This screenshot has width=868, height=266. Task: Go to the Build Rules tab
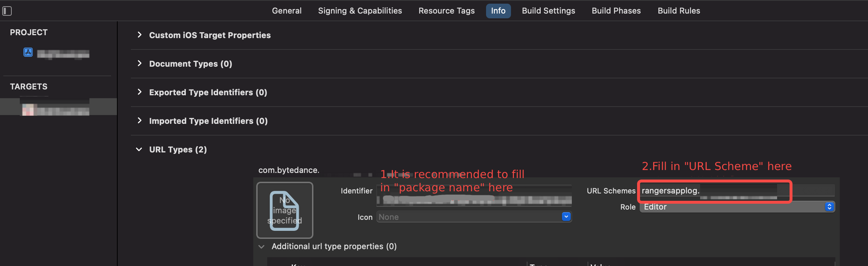point(679,11)
